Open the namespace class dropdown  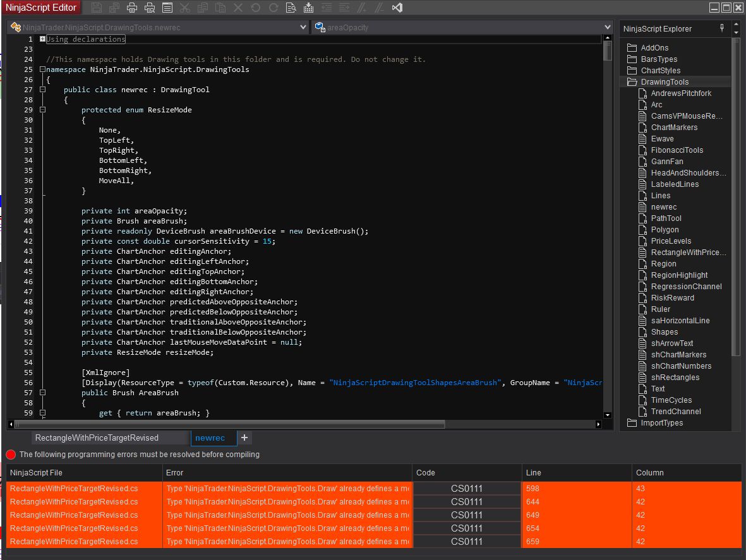[x=303, y=27]
